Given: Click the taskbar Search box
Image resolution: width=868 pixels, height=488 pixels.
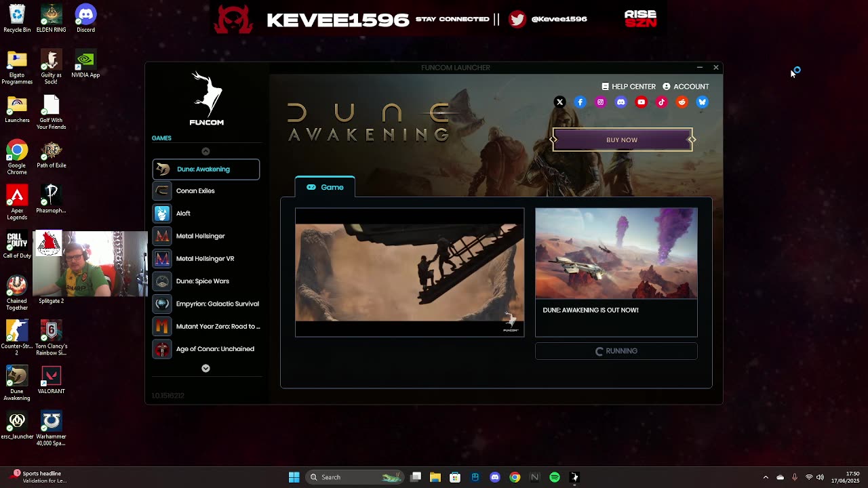Looking at the screenshot, I should tap(354, 477).
